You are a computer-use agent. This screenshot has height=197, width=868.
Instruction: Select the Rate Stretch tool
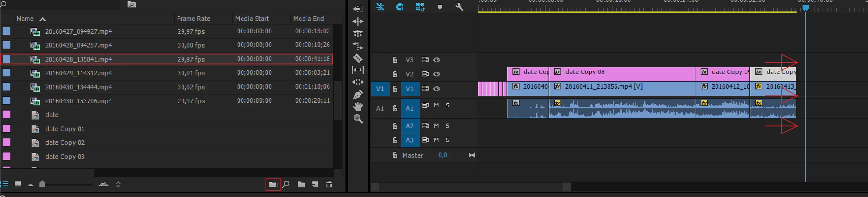point(358,46)
